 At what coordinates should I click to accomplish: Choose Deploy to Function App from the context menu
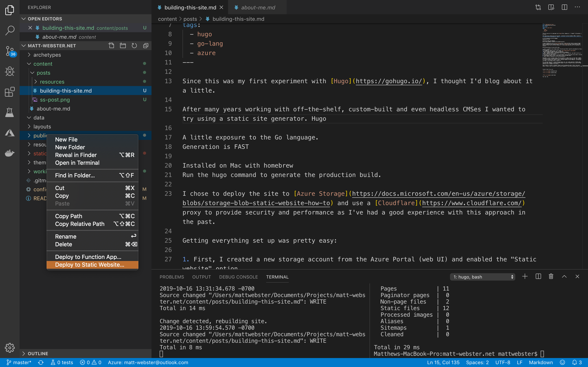pos(88,256)
